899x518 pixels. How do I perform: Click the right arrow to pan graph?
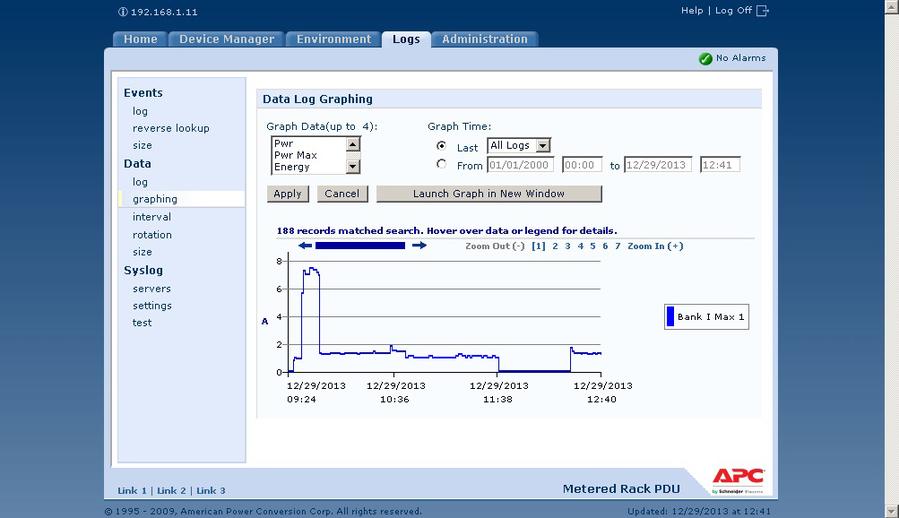[419, 246]
